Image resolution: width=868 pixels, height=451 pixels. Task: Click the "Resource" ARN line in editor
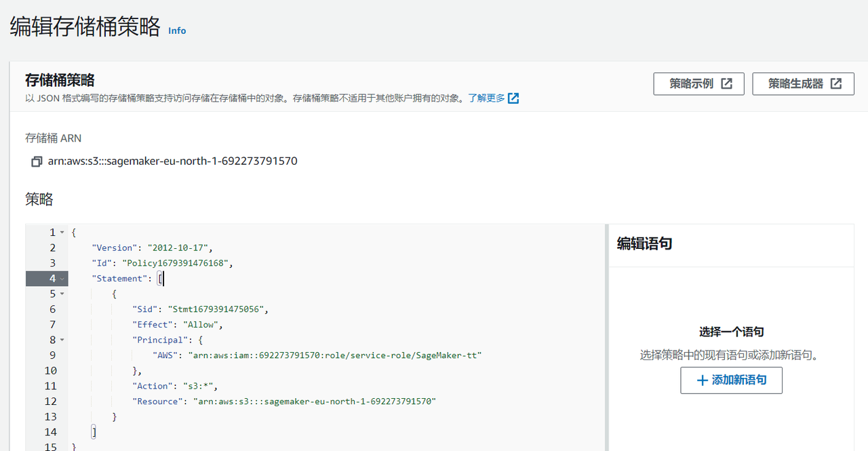(284, 401)
